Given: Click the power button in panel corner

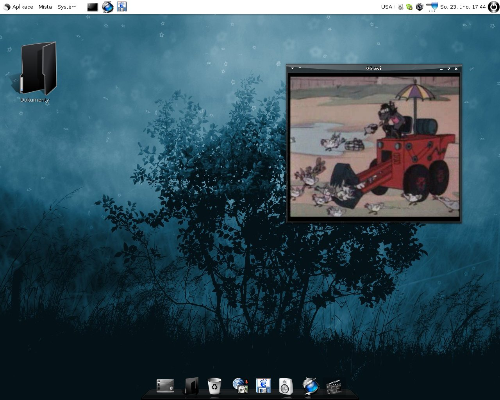Looking at the screenshot, I should pos(493,7).
